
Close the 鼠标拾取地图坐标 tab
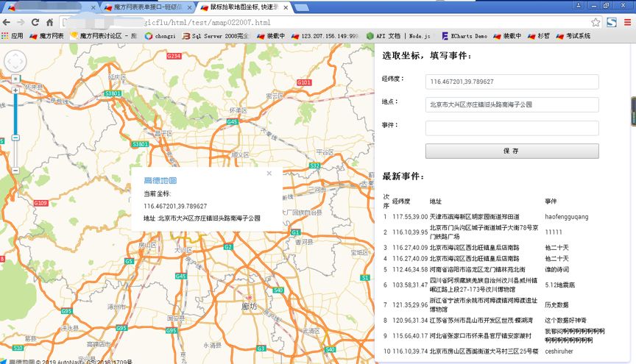point(286,7)
